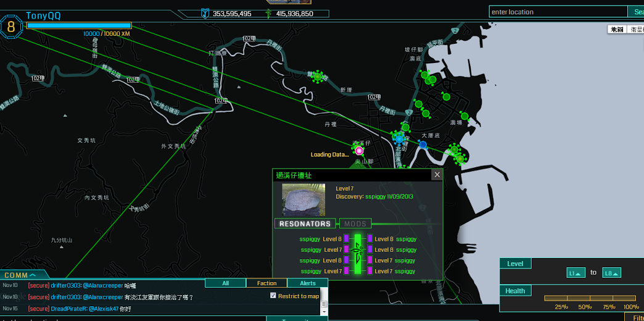
Task: Click sspiggy in the Discovery line
Action: click(x=376, y=196)
